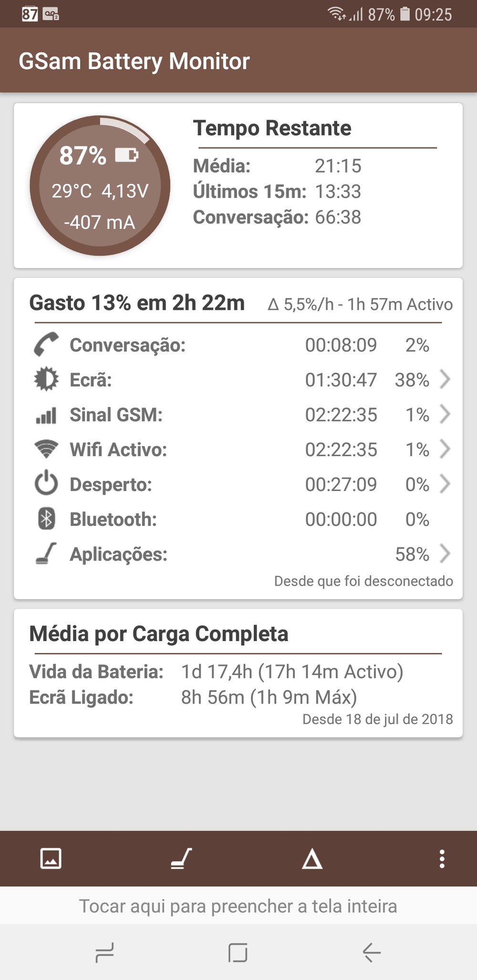477x980 pixels.
Task: Expand Desperto details chevron
Action: pyautogui.click(x=445, y=484)
